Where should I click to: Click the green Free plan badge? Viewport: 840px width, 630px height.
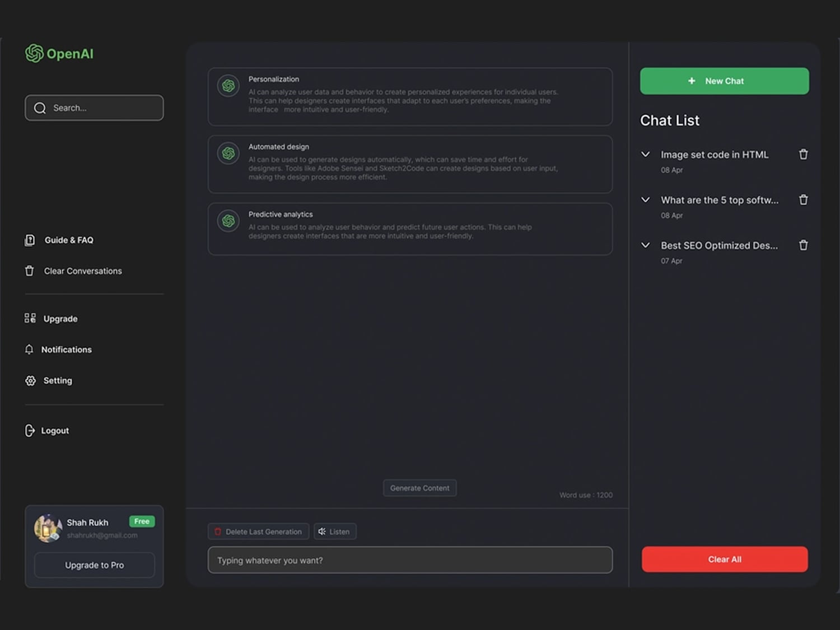[x=142, y=521]
